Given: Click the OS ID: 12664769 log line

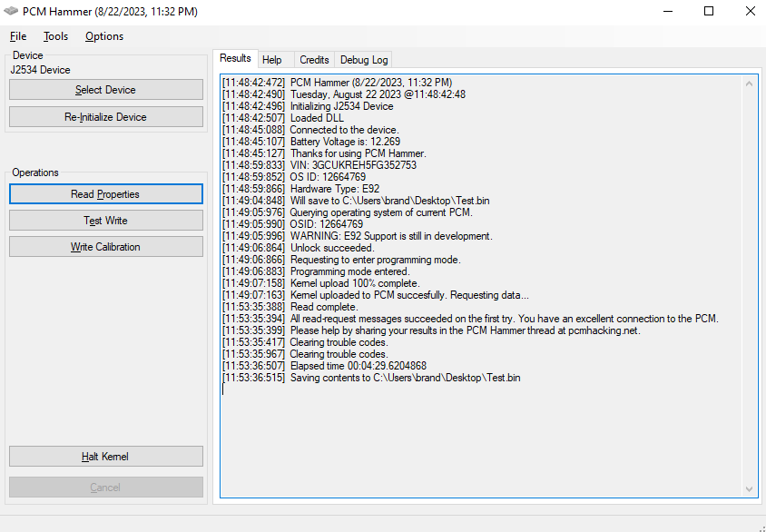Looking at the screenshot, I should coord(294,177).
